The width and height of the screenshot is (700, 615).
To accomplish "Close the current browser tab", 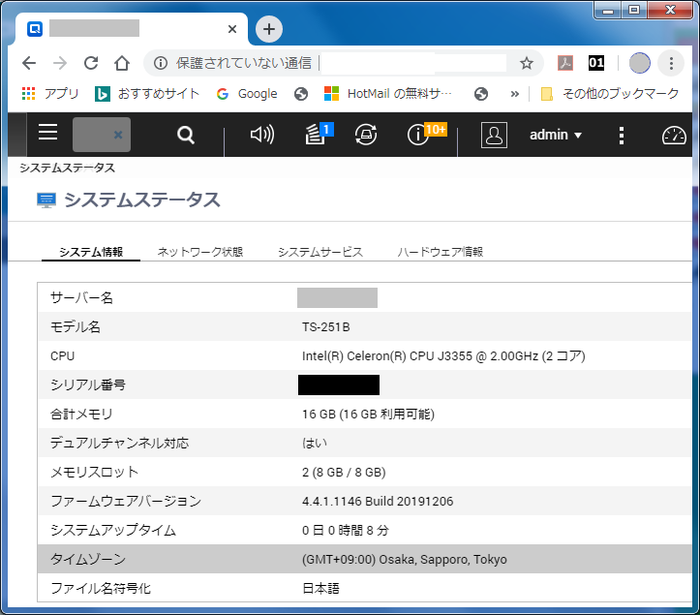I will (232, 29).
